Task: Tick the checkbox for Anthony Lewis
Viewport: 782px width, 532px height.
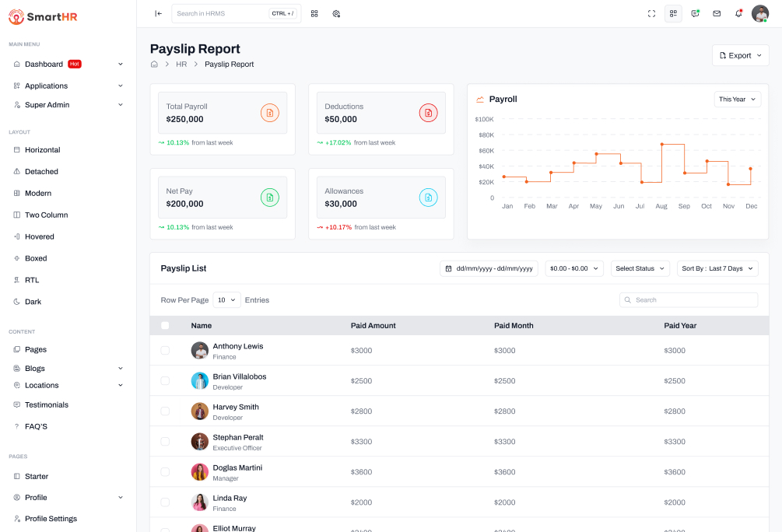Action: (165, 351)
